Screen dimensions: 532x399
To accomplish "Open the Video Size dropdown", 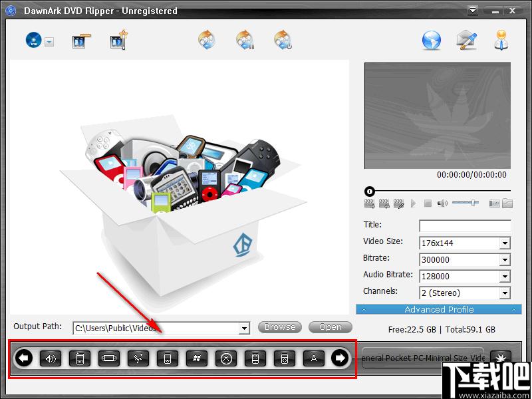I will (505, 243).
